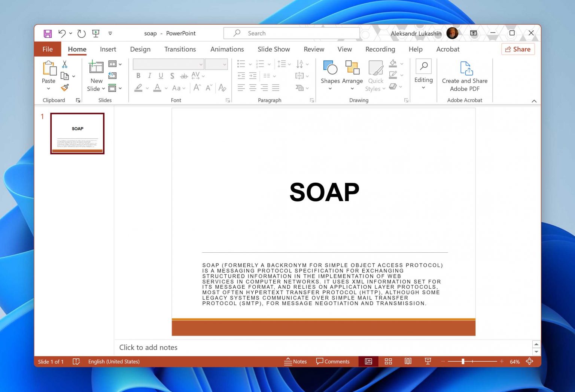Switch to the Transitions tab

pos(180,49)
